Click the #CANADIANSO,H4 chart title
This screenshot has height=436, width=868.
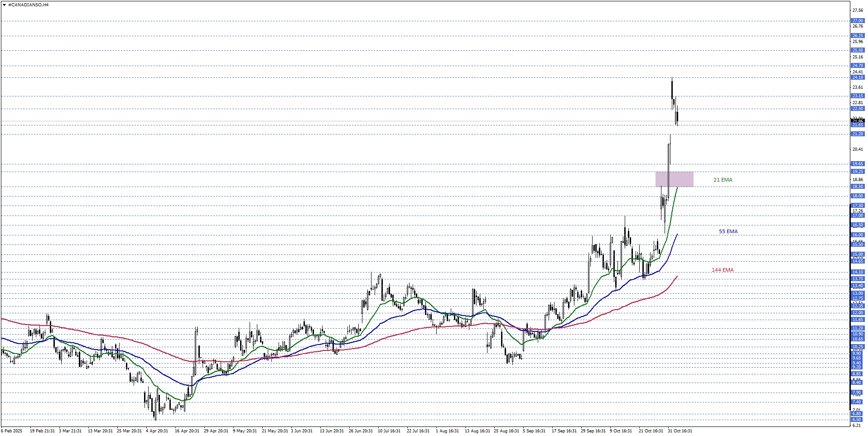click(28, 5)
